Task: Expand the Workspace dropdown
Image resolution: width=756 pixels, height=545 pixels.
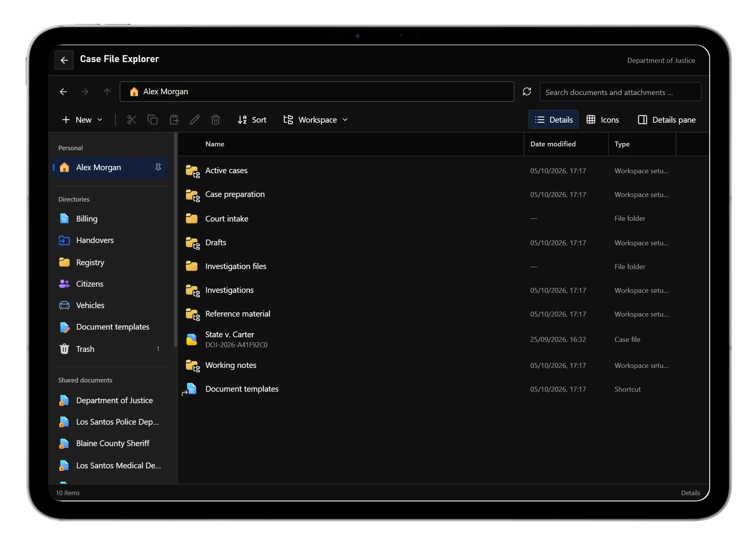Action: pyautogui.click(x=316, y=120)
